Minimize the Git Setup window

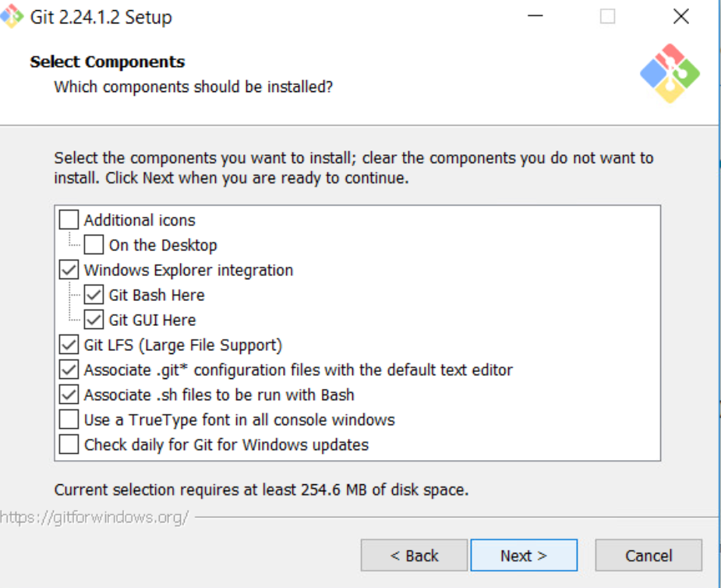pos(535,16)
